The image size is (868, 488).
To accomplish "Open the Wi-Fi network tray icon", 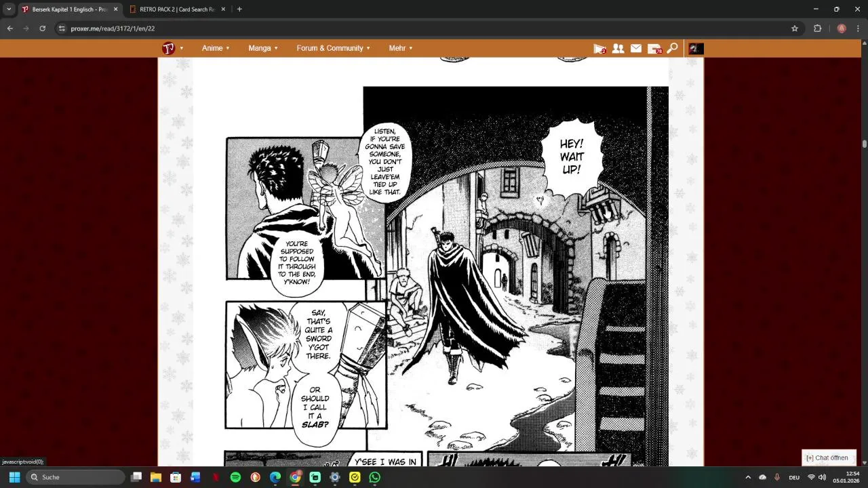I will point(811,477).
